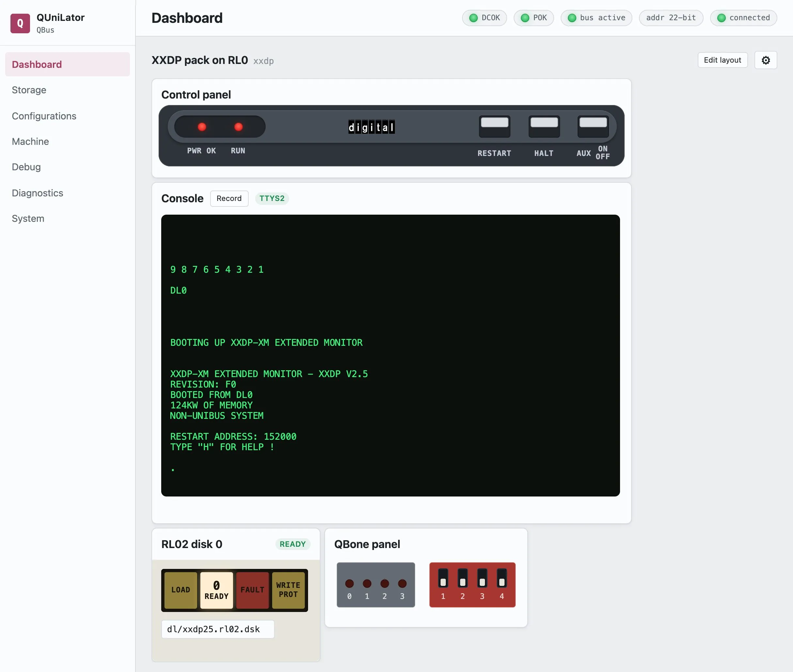Click QBone panel LED 1
Screen dimensions: 793x672
pyautogui.click(x=367, y=583)
